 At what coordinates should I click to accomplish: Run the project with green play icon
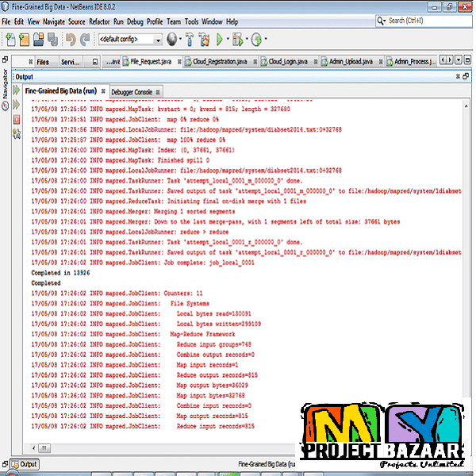click(221, 38)
